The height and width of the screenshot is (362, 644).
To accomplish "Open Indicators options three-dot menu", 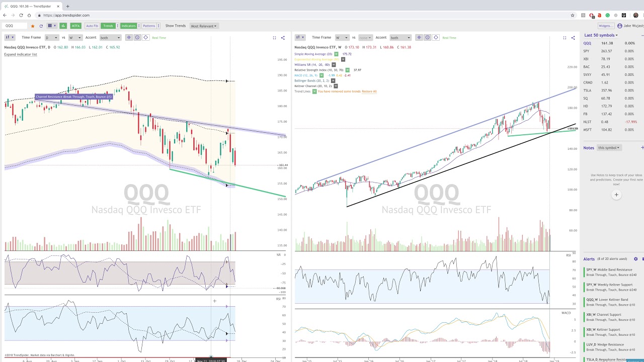I will [x=139, y=26].
